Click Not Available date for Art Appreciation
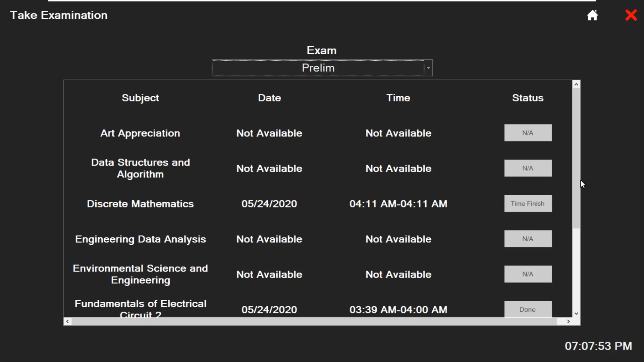 point(269,133)
